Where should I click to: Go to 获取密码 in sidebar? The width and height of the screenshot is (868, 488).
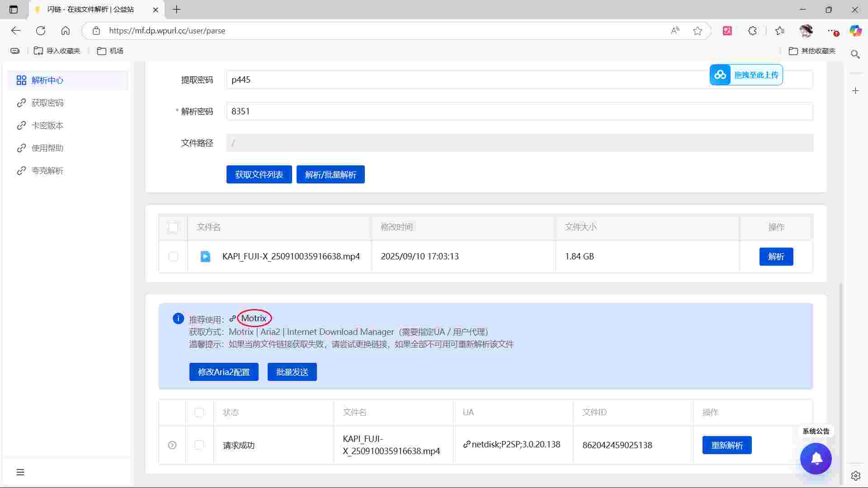point(47,103)
